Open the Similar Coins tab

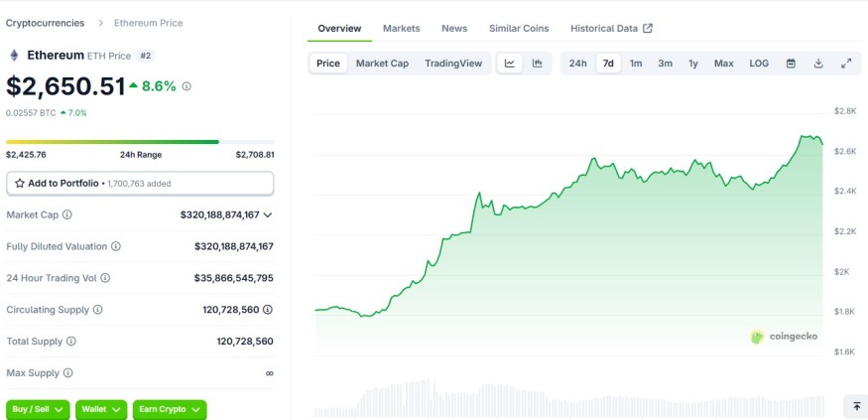[519, 28]
